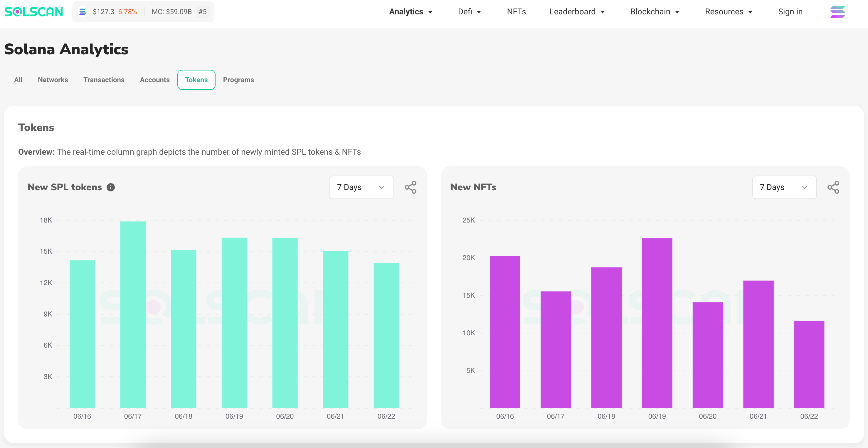
Task: Select the Tokens tab
Action: [x=196, y=80]
